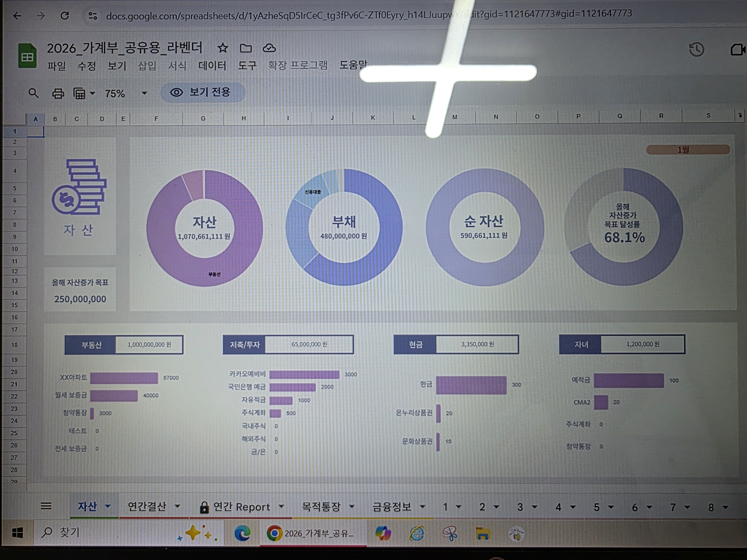The image size is (747, 560).
Task: Open the 도구 menu
Action: click(247, 65)
